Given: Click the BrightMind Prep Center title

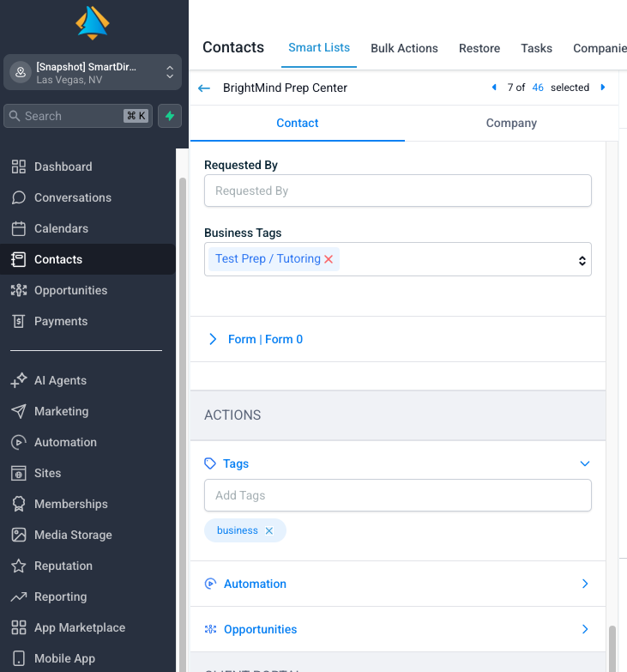Looking at the screenshot, I should click(x=285, y=88).
